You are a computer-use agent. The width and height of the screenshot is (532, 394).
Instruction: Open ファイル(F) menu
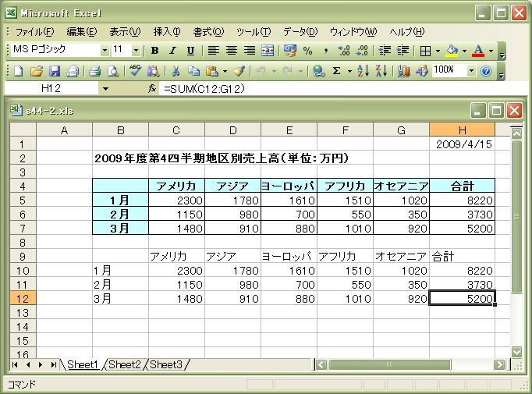pos(34,32)
